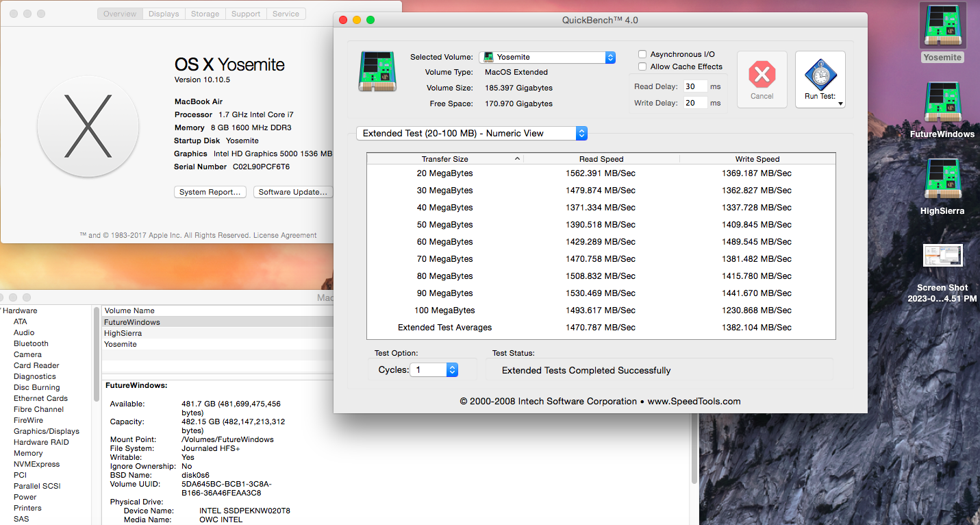Click the Extended Test Averages row
The width and height of the screenshot is (980, 525).
click(601, 328)
